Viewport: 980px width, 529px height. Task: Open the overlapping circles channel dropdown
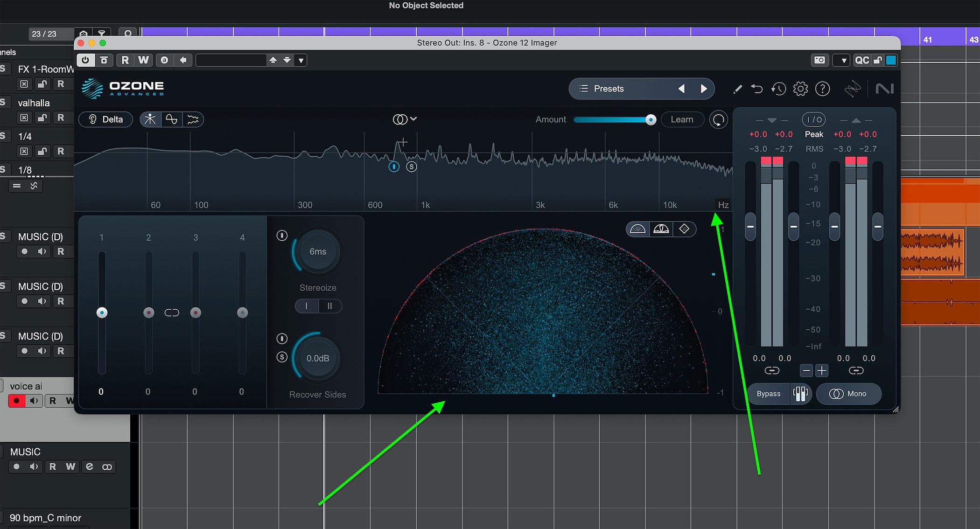[x=404, y=119]
